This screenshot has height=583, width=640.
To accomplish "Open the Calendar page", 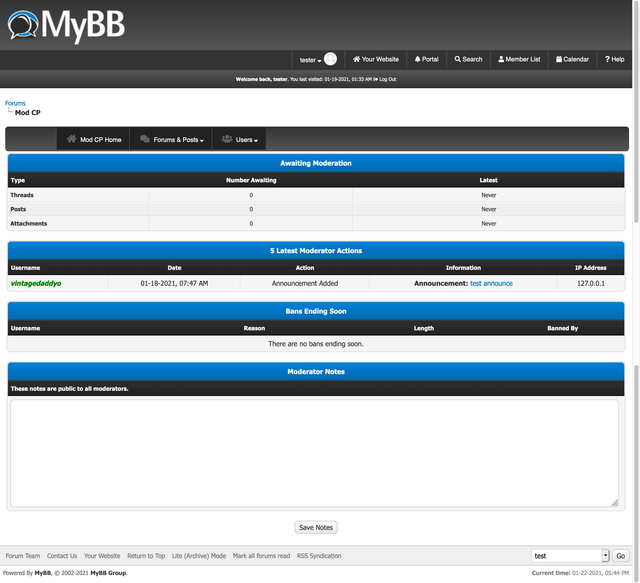I will (572, 59).
